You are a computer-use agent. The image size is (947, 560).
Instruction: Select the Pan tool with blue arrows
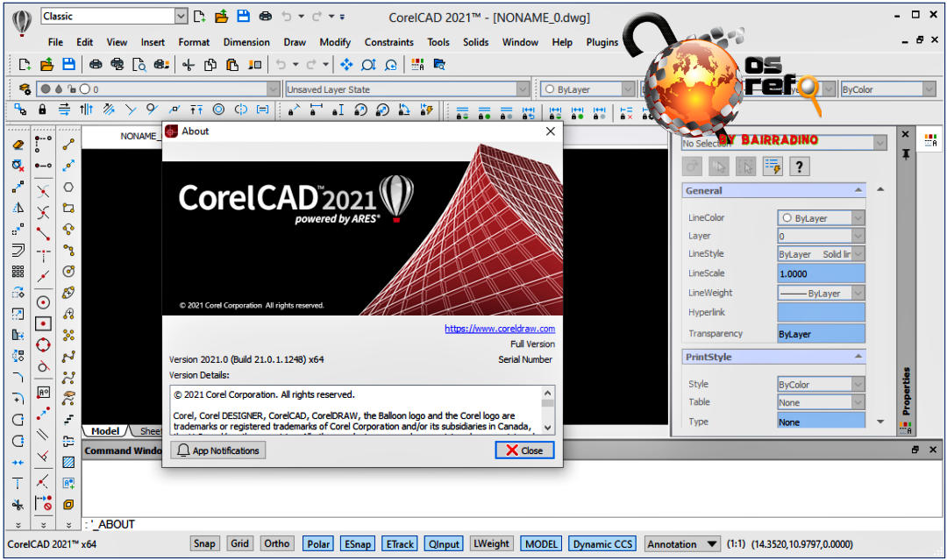click(x=346, y=65)
